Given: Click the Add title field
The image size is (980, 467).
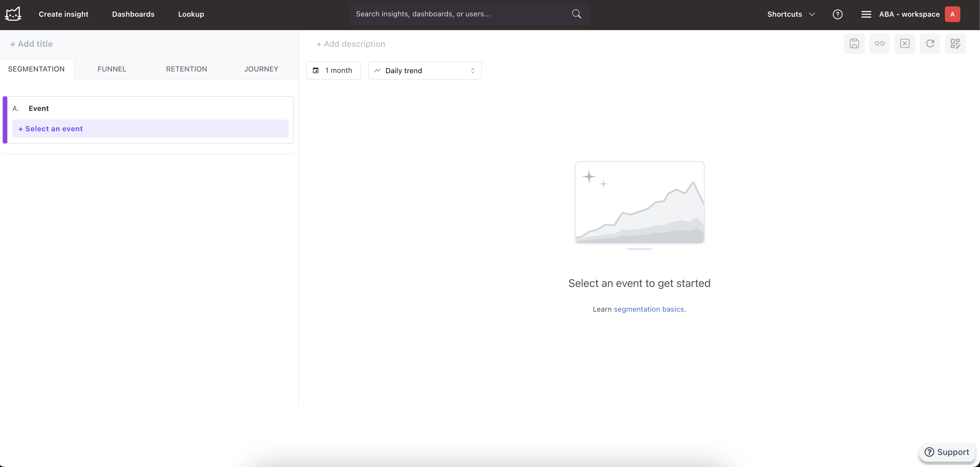Looking at the screenshot, I should pos(32,44).
